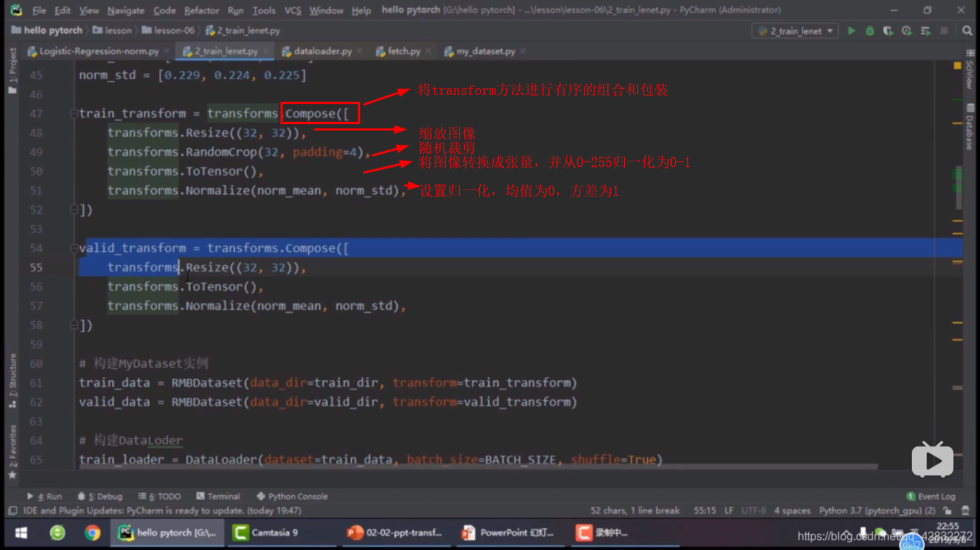Open the Favorites tool window

click(11, 452)
